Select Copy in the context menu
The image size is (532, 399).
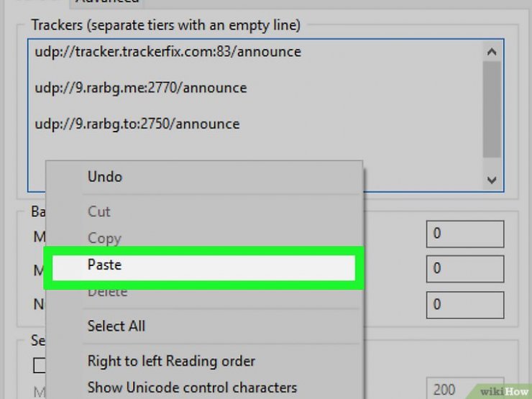tap(104, 238)
